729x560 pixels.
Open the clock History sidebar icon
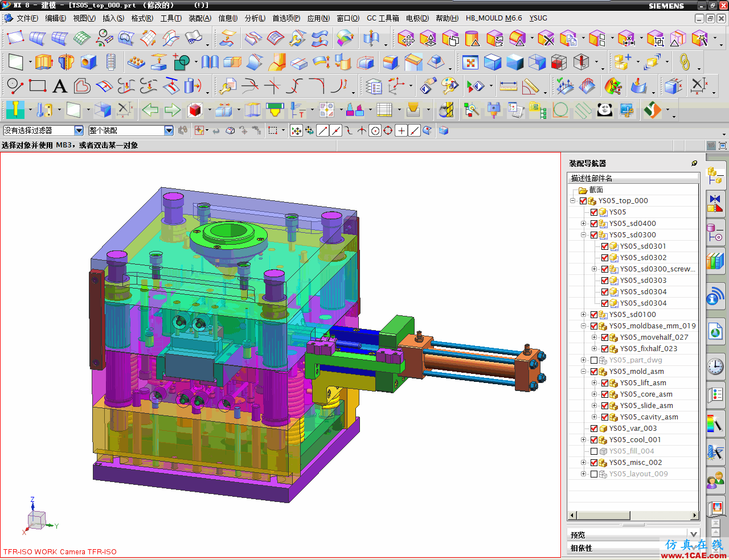pos(716,366)
